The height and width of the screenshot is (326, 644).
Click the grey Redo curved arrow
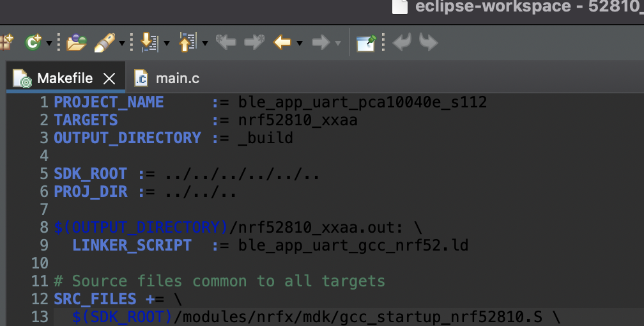point(428,42)
